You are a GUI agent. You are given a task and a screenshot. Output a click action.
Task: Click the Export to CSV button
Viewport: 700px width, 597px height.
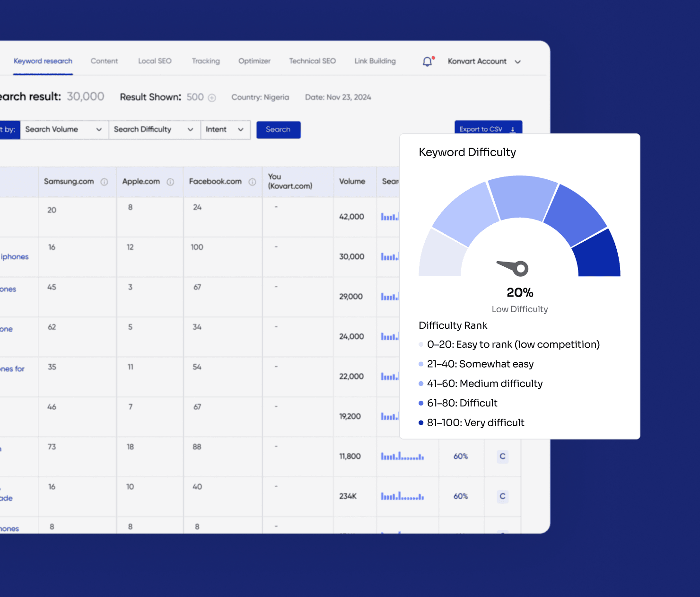coord(488,129)
